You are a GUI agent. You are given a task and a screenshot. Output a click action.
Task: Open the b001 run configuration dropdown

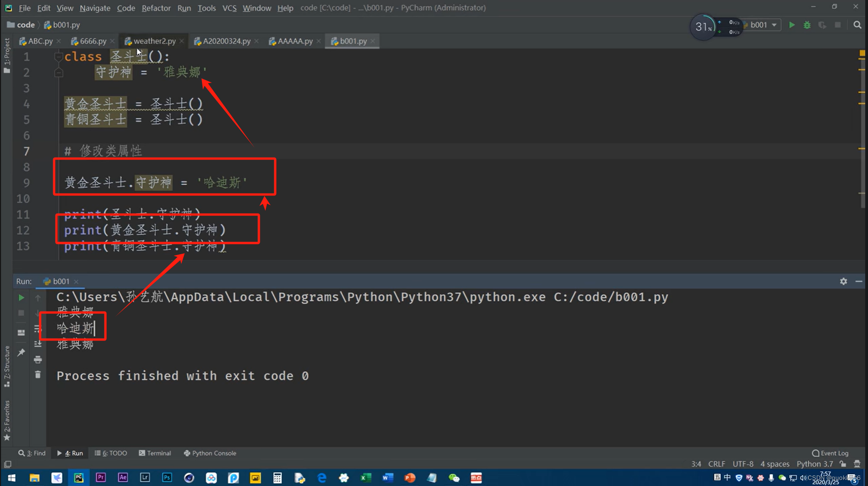pos(764,25)
